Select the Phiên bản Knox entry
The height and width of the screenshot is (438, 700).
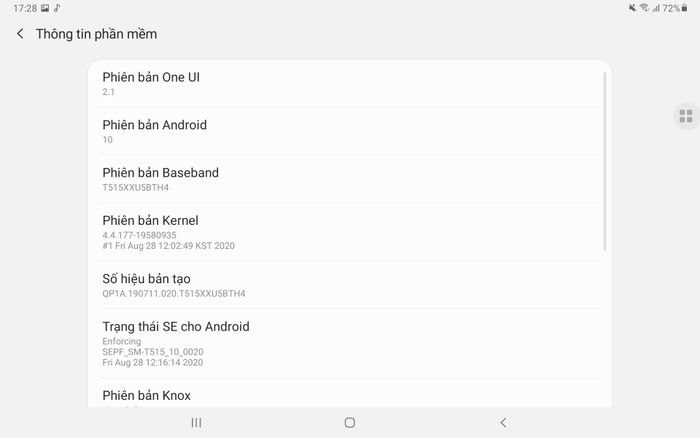[350, 393]
